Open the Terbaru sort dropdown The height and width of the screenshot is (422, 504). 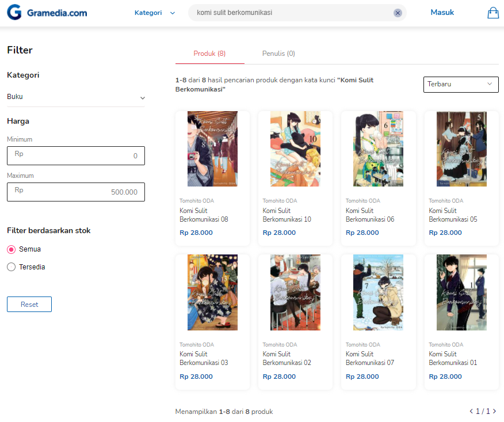461,84
